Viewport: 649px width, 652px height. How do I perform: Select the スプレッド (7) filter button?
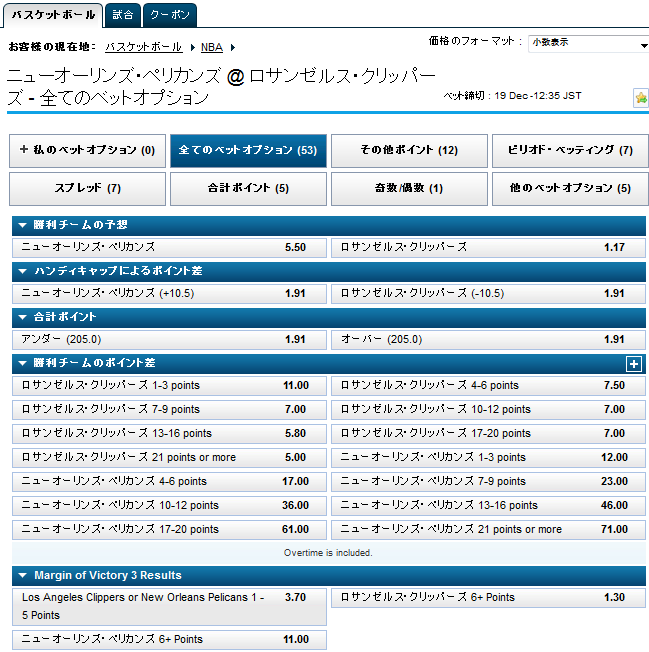pos(87,188)
